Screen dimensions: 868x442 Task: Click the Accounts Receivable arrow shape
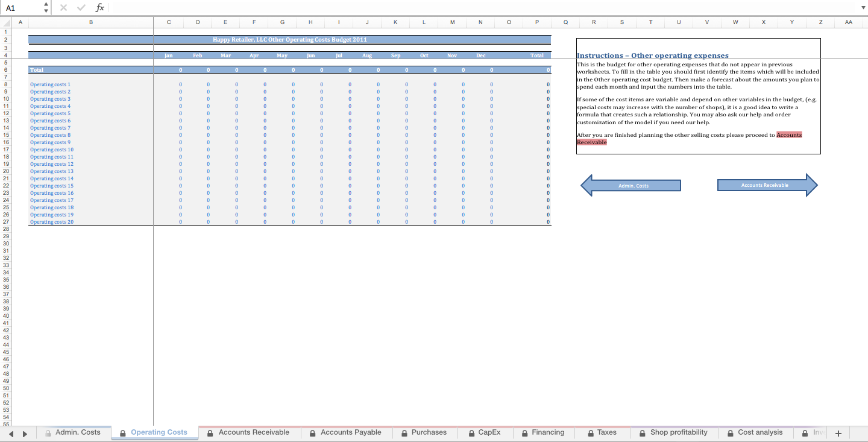[766, 185]
